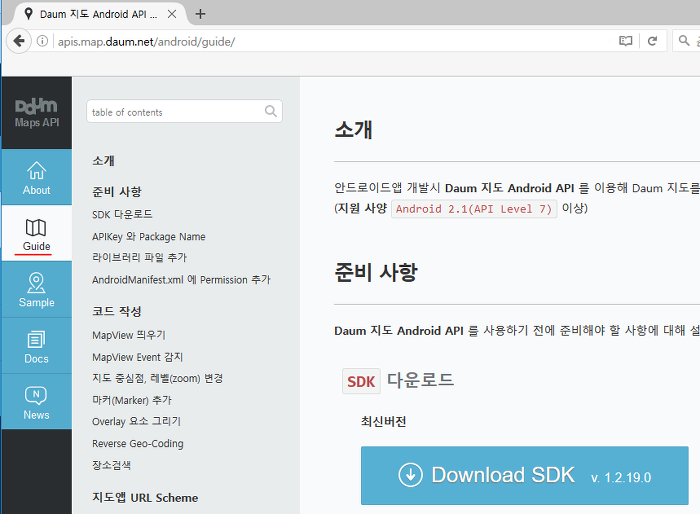Close the Daum 지도 Android API tab

coord(171,14)
